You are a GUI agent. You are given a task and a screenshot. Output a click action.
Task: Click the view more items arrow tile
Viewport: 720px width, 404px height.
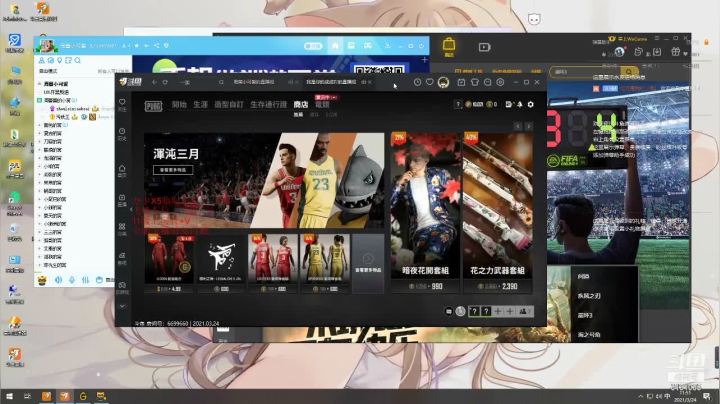pos(368,264)
